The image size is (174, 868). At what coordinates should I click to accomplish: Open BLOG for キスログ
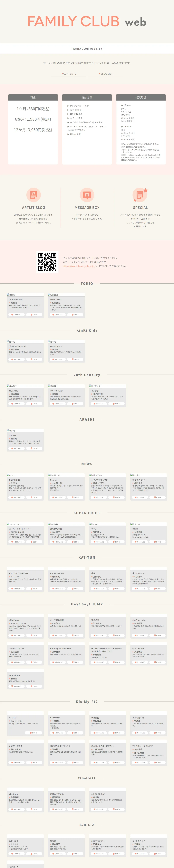pos(33,733)
